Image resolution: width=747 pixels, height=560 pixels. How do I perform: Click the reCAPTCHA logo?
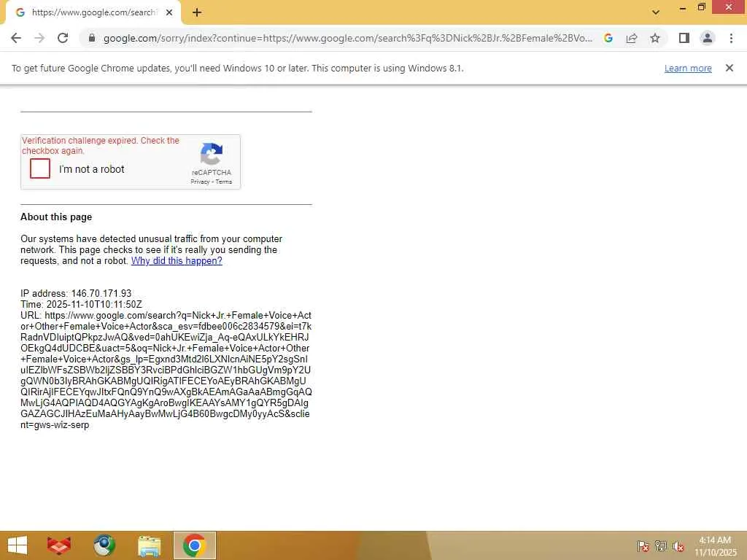pyautogui.click(x=212, y=154)
